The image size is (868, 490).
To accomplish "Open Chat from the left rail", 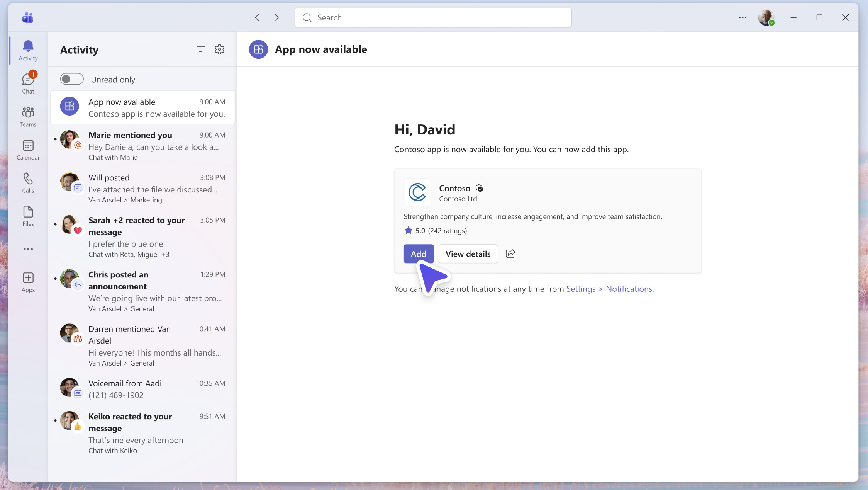I will [x=28, y=83].
